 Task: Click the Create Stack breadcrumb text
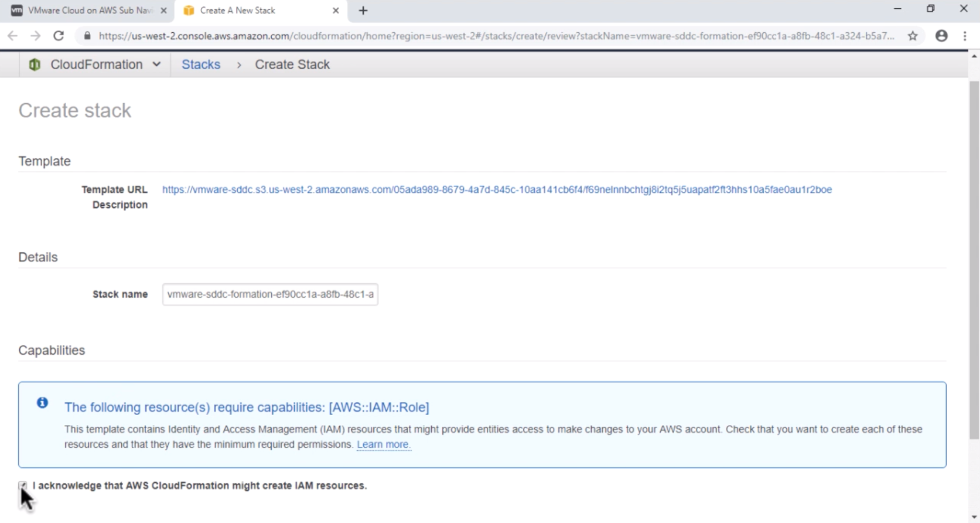292,64
